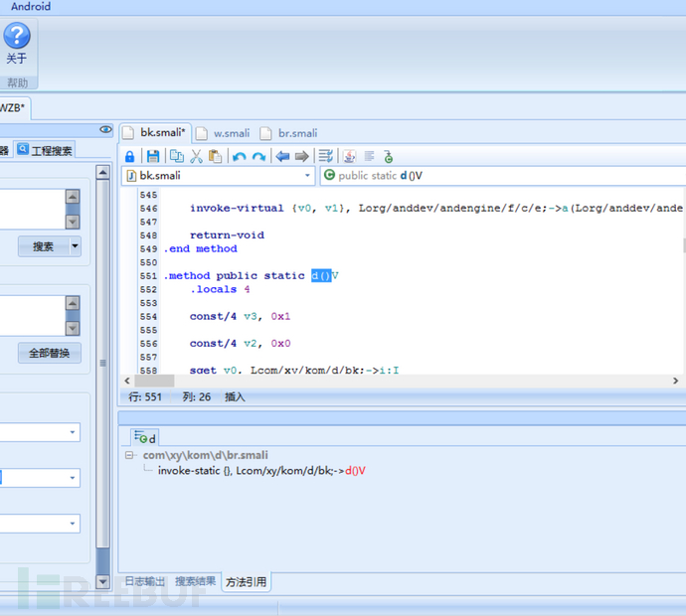This screenshot has width=686, height=616.
Task: Navigate forward with gray right arrow
Action: [x=302, y=156]
